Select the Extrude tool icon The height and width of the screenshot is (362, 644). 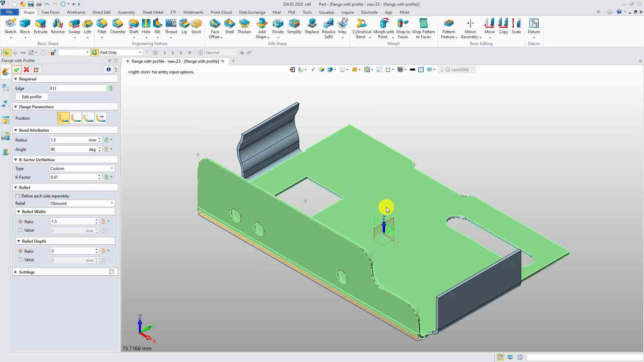(40, 26)
